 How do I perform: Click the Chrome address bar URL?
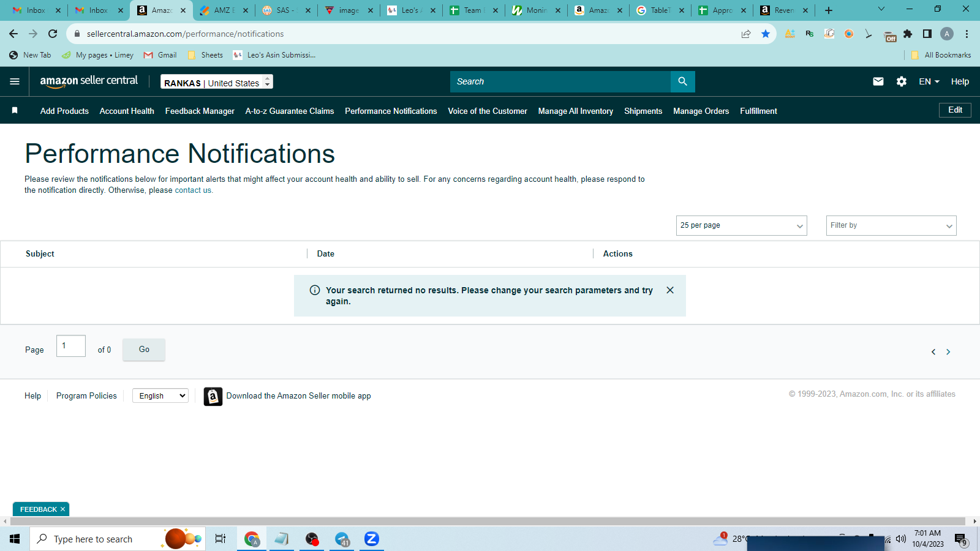185,34
